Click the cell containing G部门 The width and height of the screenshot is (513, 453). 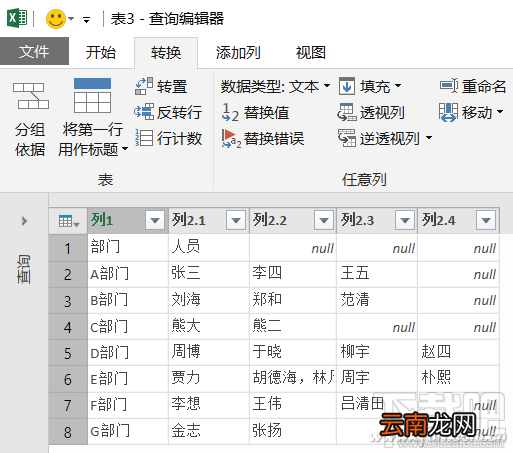click(x=128, y=431)
